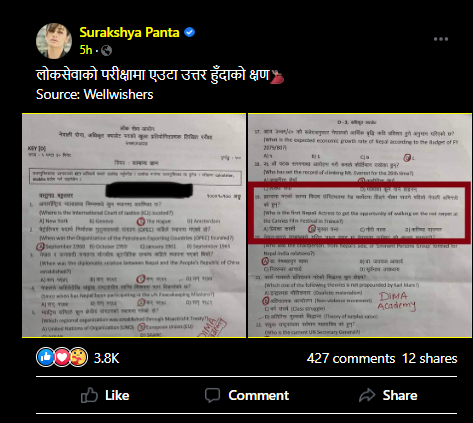Click the dancer emoji in caption
The width and height of the screenshot is (473, 423).
pyautogui.click(x=277, y=76)
